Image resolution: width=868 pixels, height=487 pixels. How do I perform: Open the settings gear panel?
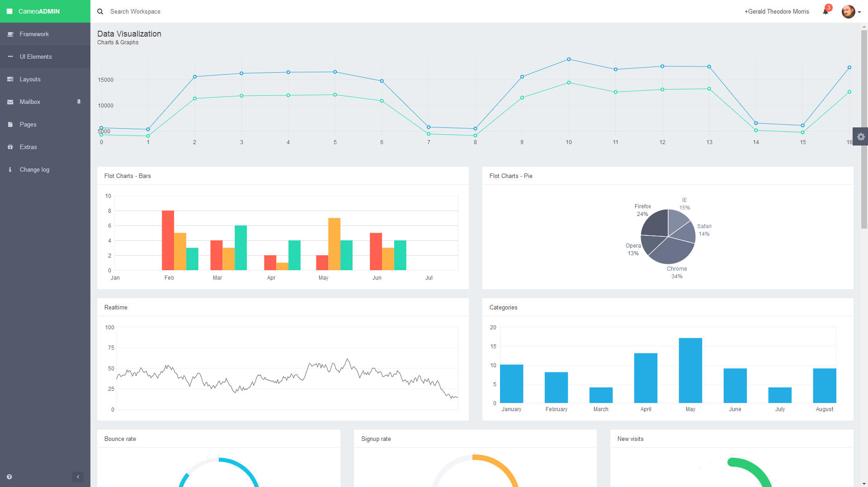[x=861, y=136]
